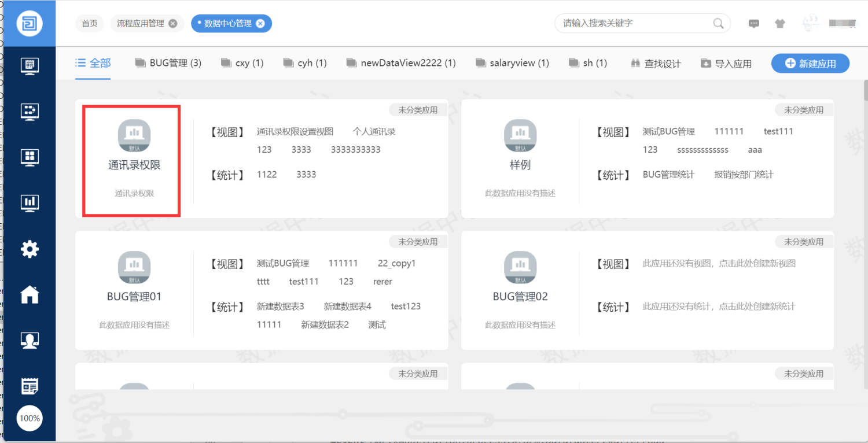
Task: Click the 新建应用 button
Action: pos(810,64)
